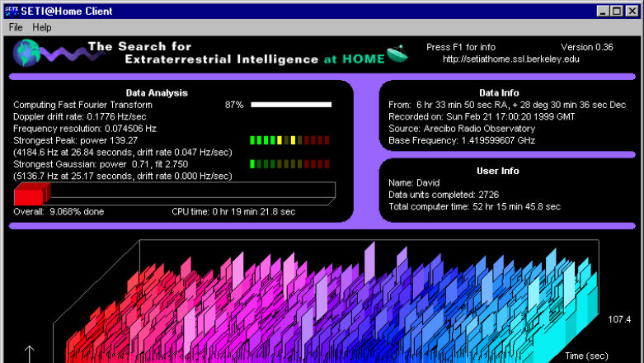Click the "Data Info" heading
Image resolution: width=644 pixels, height=363 pixels.
(x=499, y=93)
